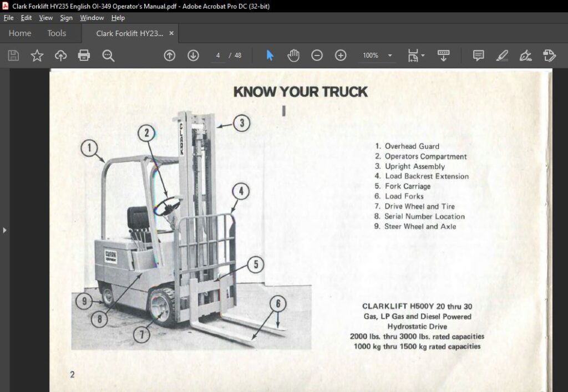Switch to the Home tab

[20, 33]
